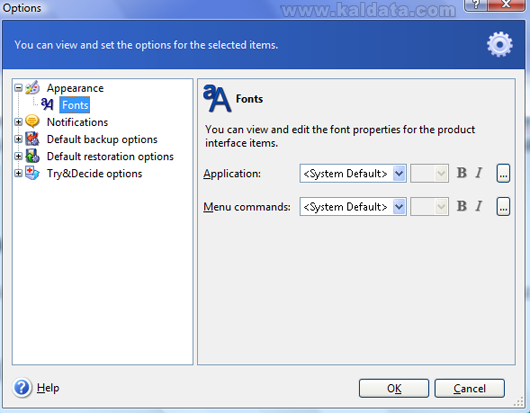Click the settings gear icon in header
This screenshot has width=530, height=413.
point(500,44)
